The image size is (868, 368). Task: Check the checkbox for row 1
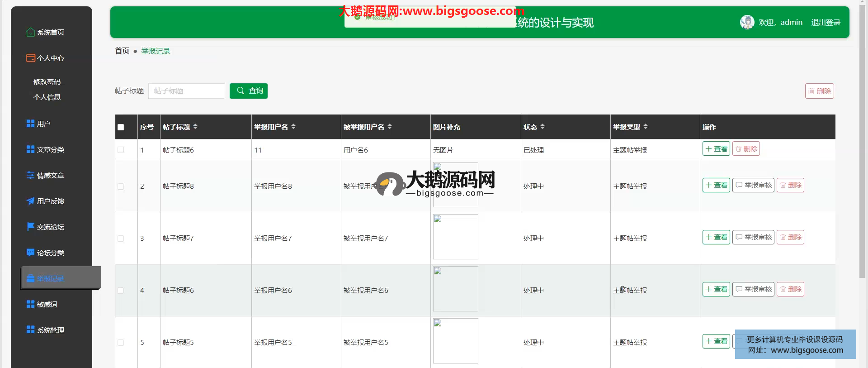pyautogui.click(x=121, y=150)
